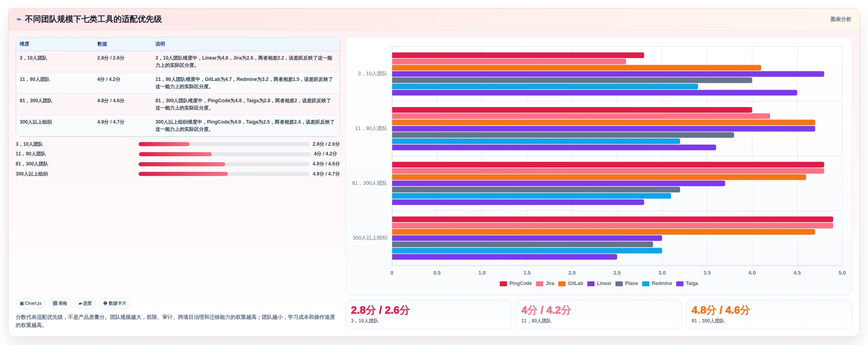Toggle Taiga legend item
Image resolution: width=868 pixels, height=345 pixels.
pyautogui.click(x=687, y=283)
